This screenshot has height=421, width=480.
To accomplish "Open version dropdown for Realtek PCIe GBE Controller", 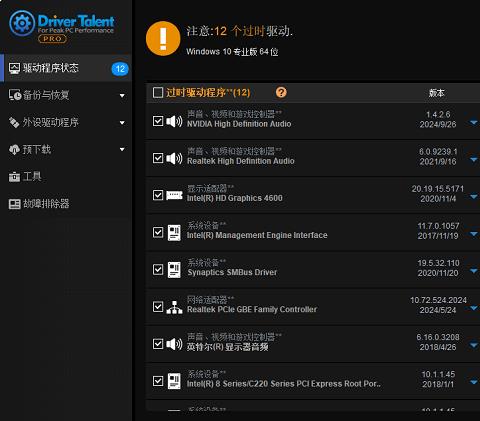I will (474, 308).
